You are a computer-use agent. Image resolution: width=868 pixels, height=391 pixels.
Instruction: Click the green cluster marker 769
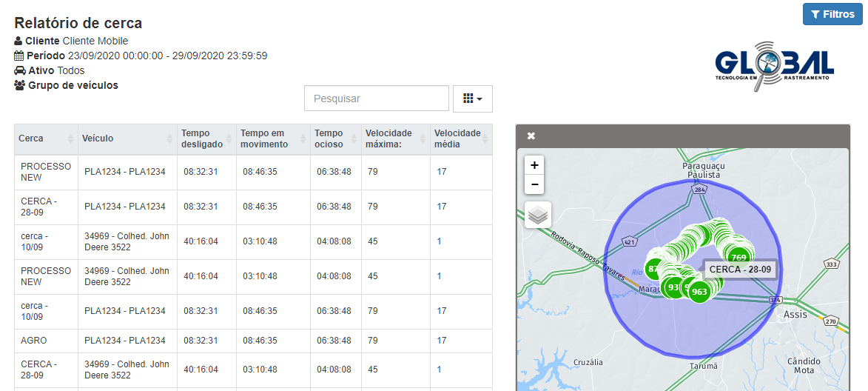[x=738, y=257]
